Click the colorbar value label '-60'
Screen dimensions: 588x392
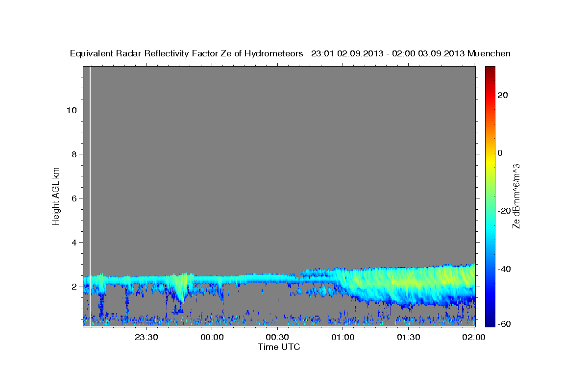coord(504,324)
